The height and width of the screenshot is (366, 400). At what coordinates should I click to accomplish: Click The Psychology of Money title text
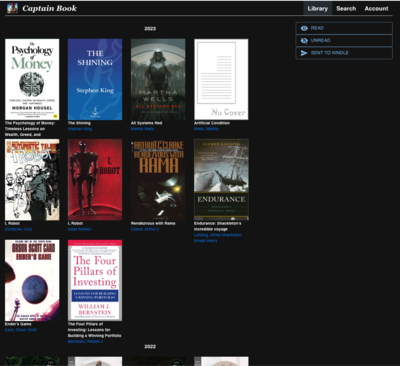click(x=30, y=129)
